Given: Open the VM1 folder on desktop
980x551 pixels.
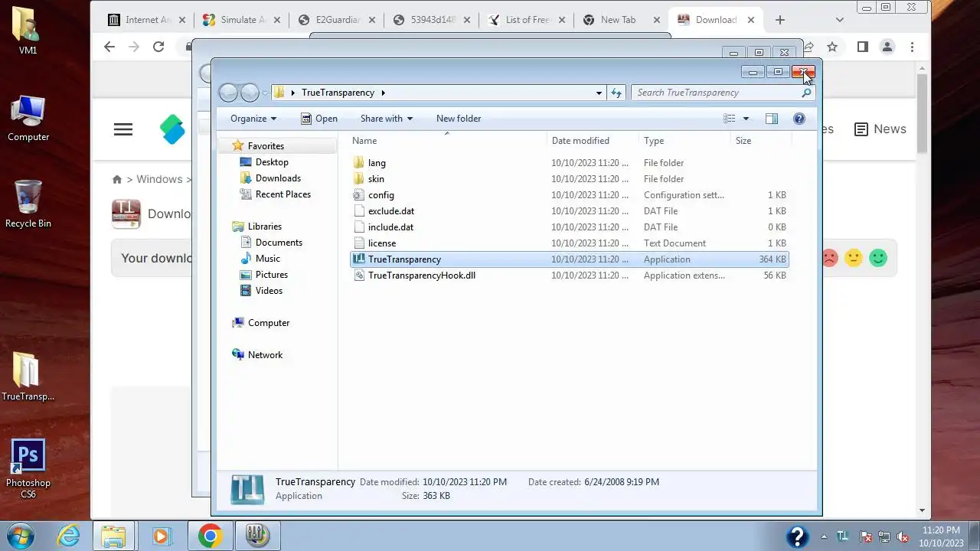Looking at the screenshot, I should (28, 31).
